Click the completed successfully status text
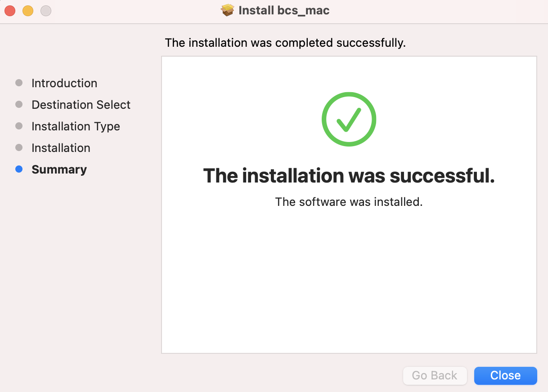The width and height of the screenshot is (548, 392). click(x=285, y=43)
